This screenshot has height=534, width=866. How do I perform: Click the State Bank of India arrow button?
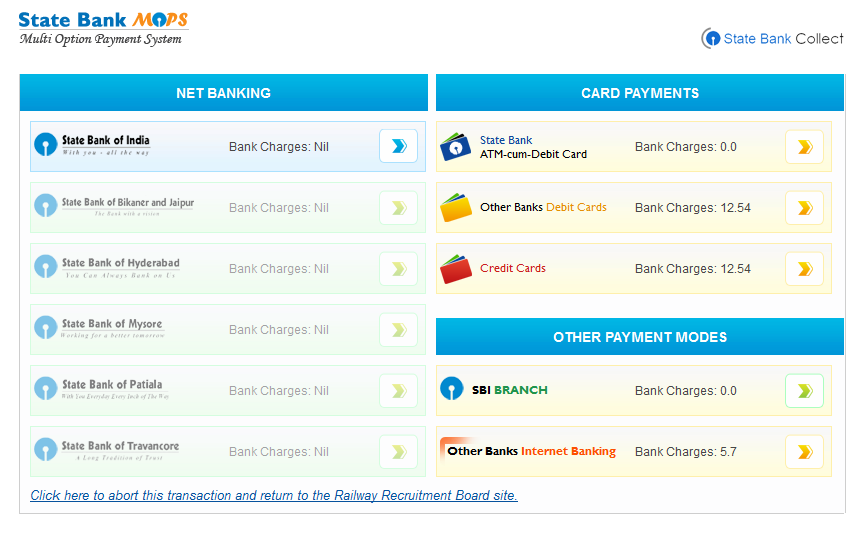[398, 146]
